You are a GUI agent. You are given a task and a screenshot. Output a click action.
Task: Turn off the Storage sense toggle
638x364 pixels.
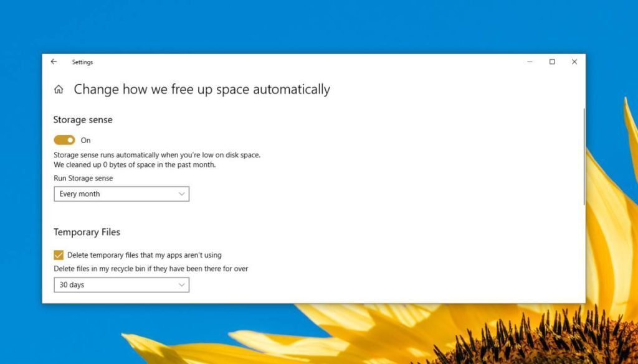(64, 140)
